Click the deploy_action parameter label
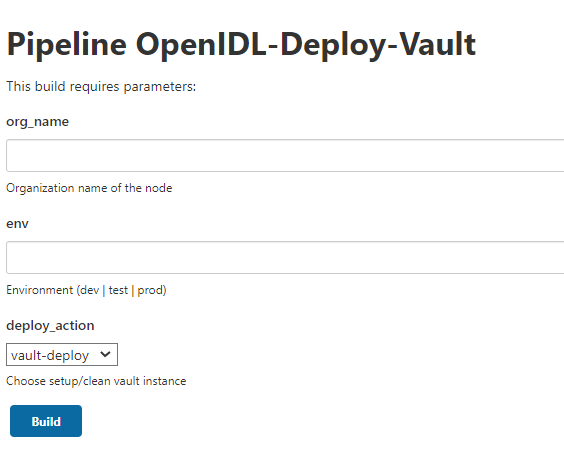Screen dimensions: 564x470 click(x=50, y=326)
